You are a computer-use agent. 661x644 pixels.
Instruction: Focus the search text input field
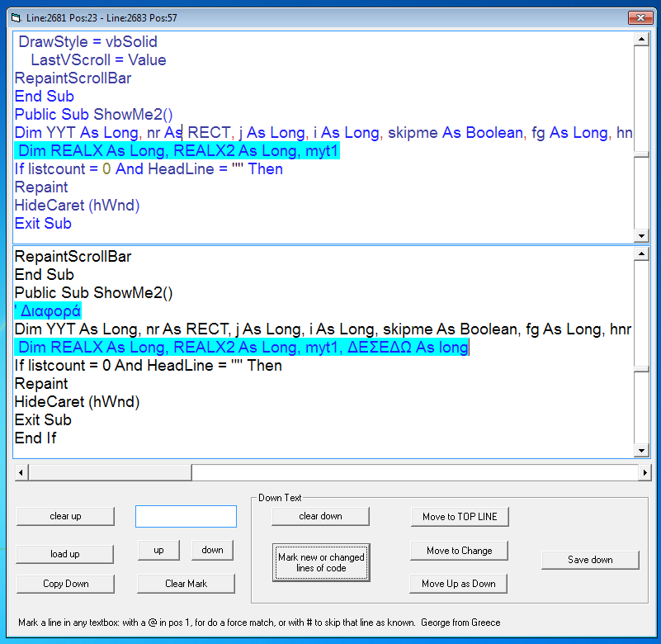click(186, 516)
